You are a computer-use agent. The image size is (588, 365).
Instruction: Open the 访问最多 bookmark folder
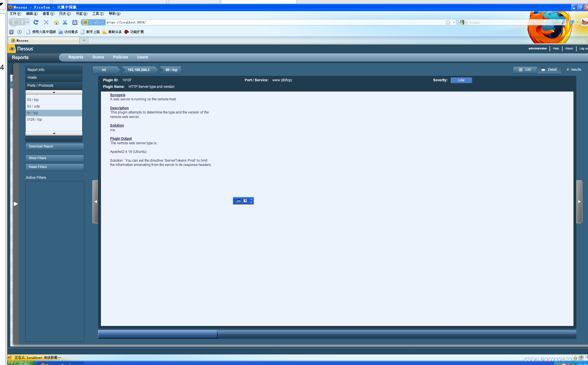(x=68, y=32)
